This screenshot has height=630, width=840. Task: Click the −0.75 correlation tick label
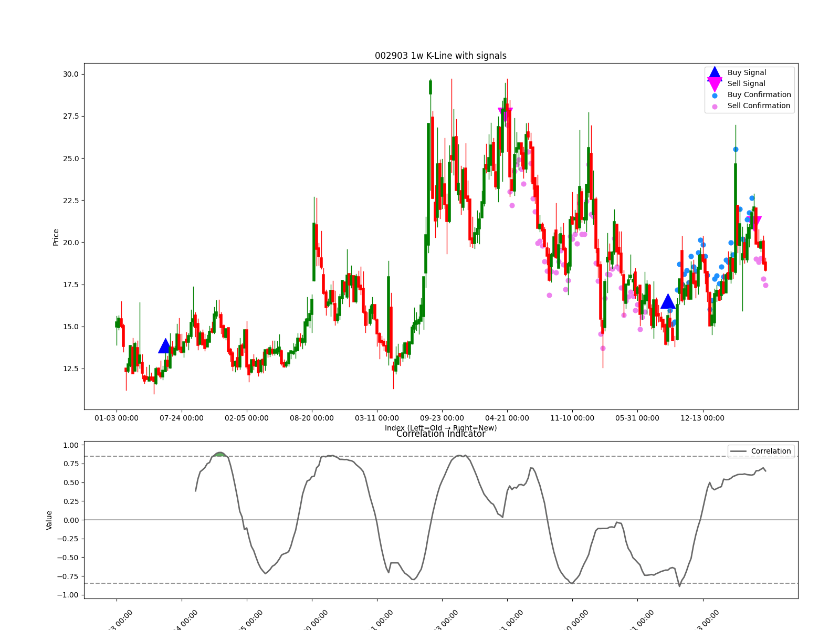tap(68, 576)
